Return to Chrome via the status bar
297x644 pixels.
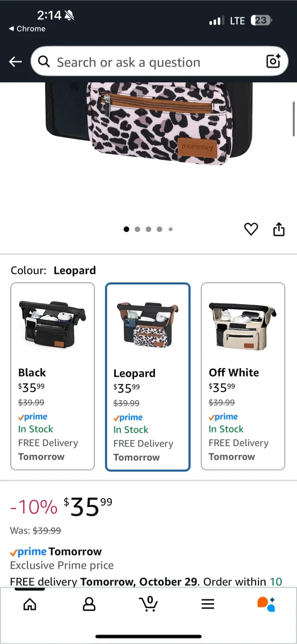click(x=27, y=29)
